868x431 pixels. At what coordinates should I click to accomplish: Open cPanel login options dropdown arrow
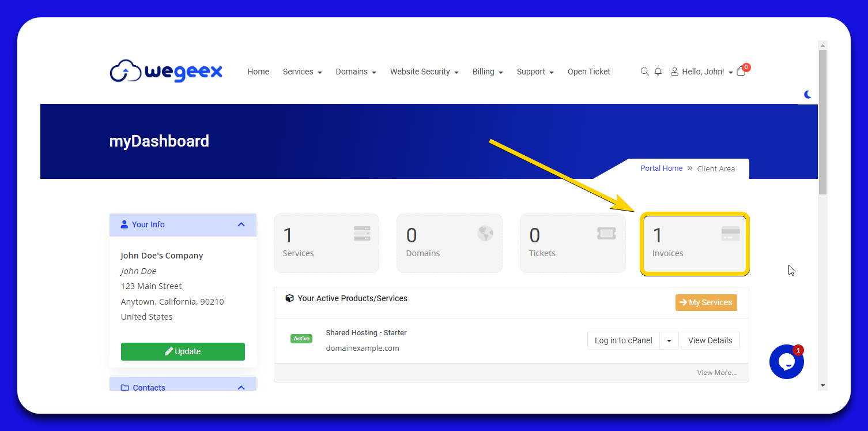coord(669,340)
